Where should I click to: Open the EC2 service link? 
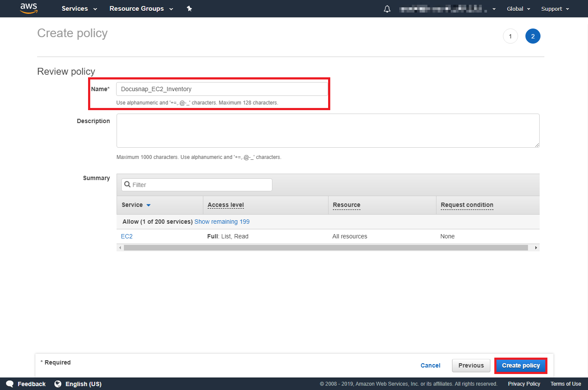tap(127, 236)
